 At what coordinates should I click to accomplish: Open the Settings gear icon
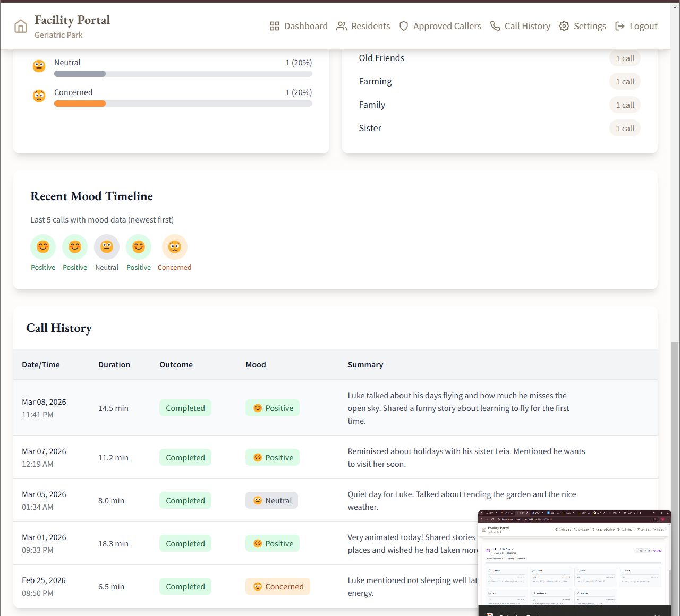[564, 25]
